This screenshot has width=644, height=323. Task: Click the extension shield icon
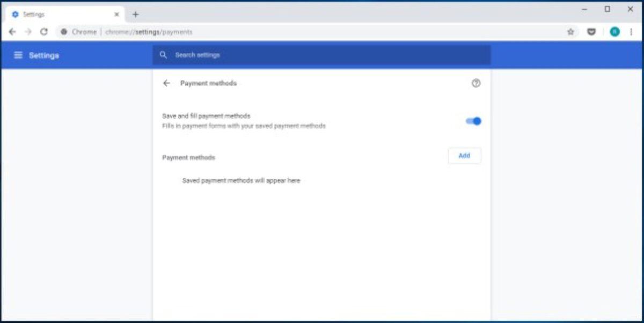coord(592,32)
